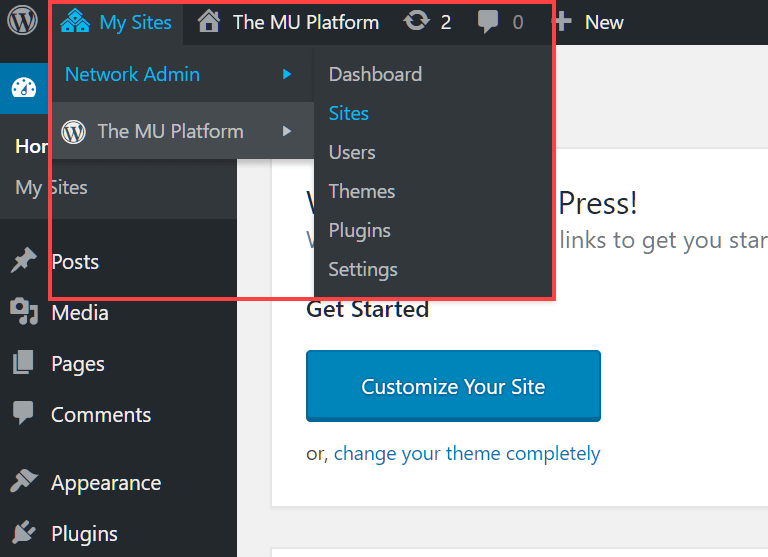The image size is (768, 557).
Task: Click the My Sites houses icon
Action: coord(75,22)
